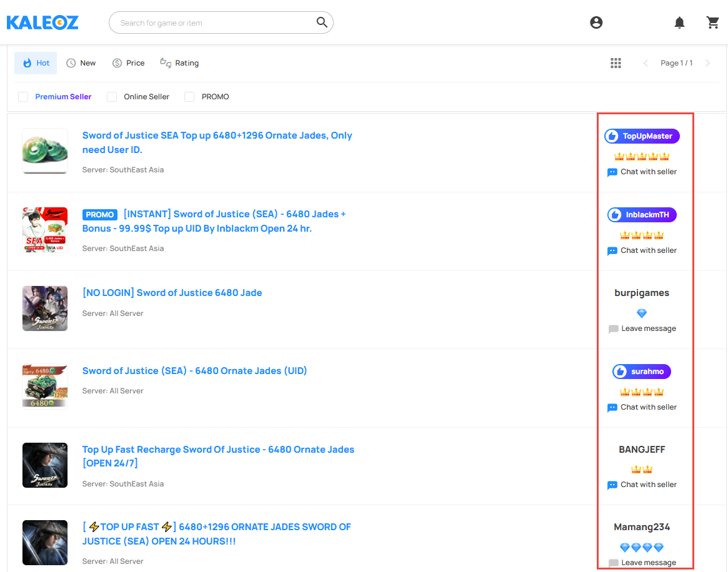Chat with seller TopUpMaster
The width and height of the screenshot is (728, 572).
pos(642,172)
